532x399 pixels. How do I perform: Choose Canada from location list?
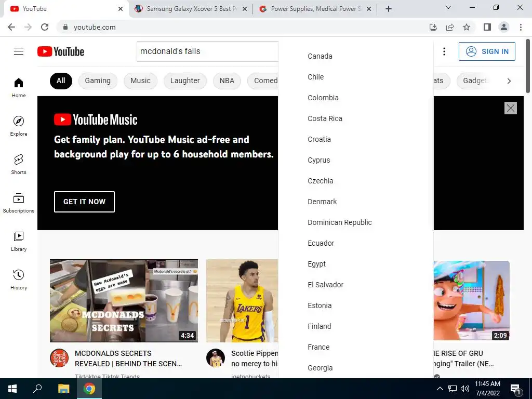click(x=356, y=56)
